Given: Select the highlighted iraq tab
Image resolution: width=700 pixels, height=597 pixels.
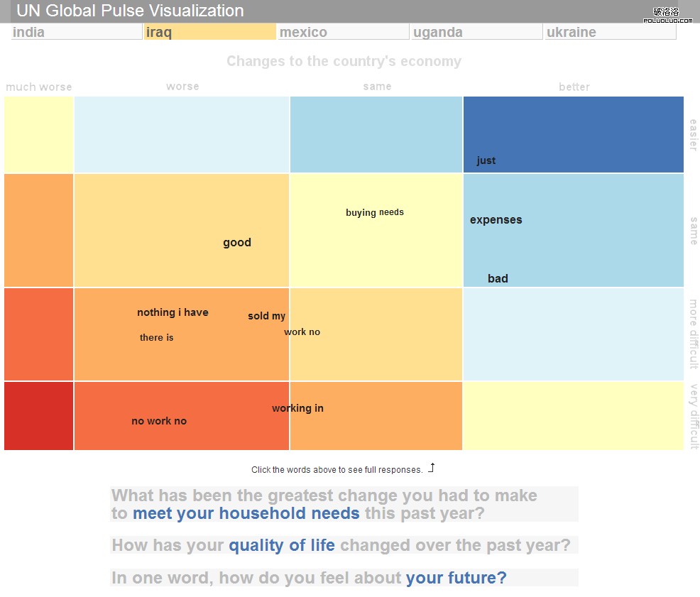Looking at the screenshot, I should [210, 32].
